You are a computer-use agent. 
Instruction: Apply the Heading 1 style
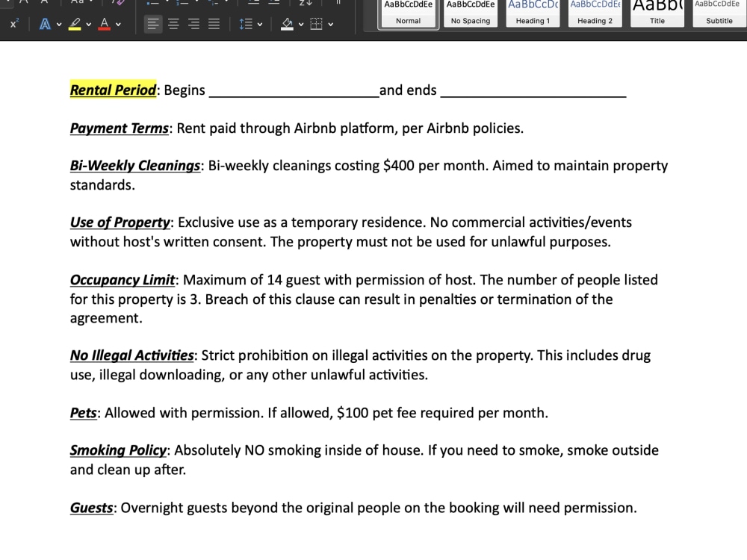[533, 13]
